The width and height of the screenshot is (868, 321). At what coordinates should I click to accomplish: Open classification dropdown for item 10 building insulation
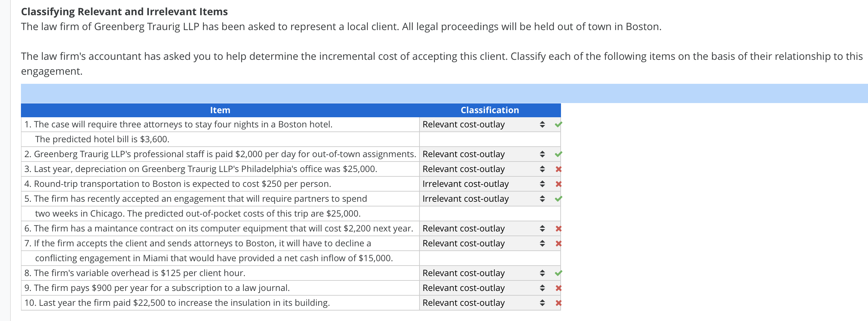tap(484, 303)
